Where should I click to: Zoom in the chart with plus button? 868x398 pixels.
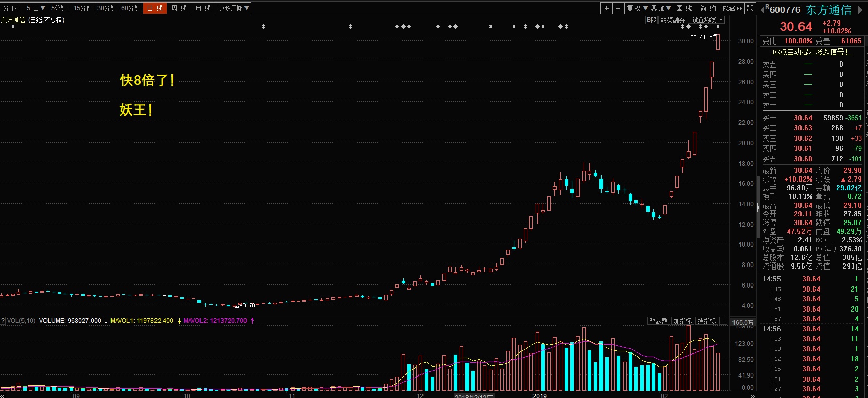[606, 8]
